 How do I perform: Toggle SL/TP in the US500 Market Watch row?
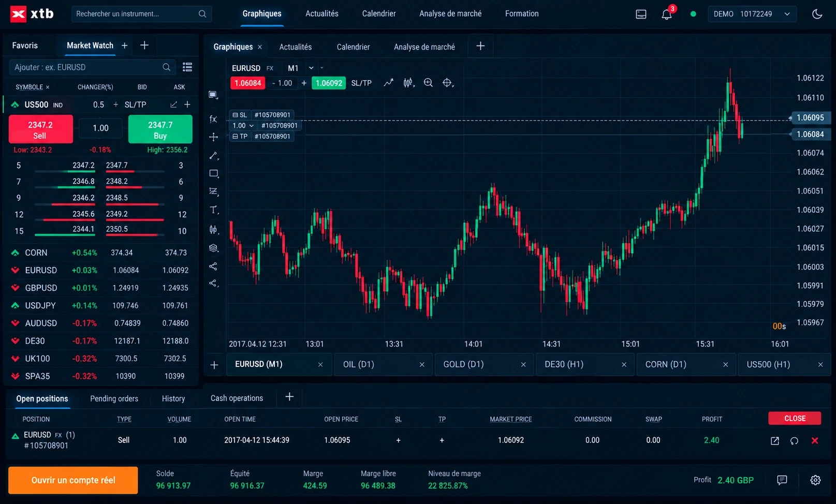point(135,105)
